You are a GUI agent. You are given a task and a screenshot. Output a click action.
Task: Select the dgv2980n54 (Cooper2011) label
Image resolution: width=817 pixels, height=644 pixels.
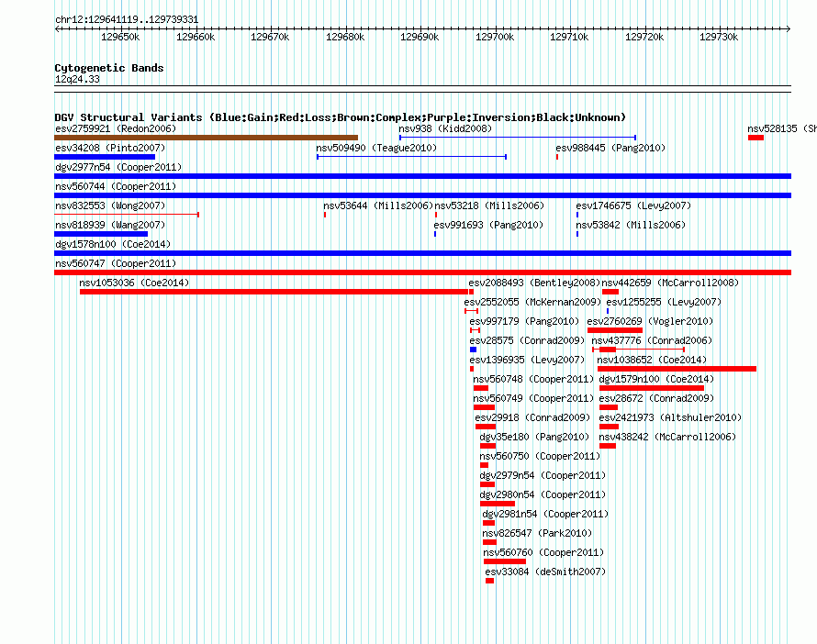543,494
